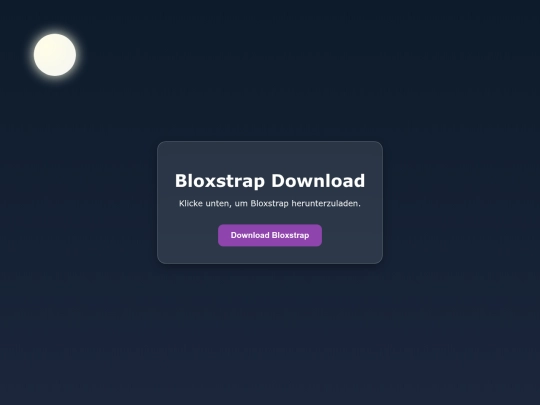Click the word unten in the subtitle

(x=218, y=204)
